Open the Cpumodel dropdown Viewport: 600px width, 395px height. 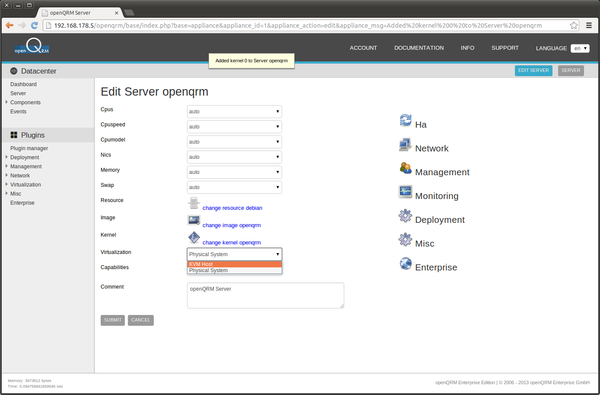click(x=234, y=142)
